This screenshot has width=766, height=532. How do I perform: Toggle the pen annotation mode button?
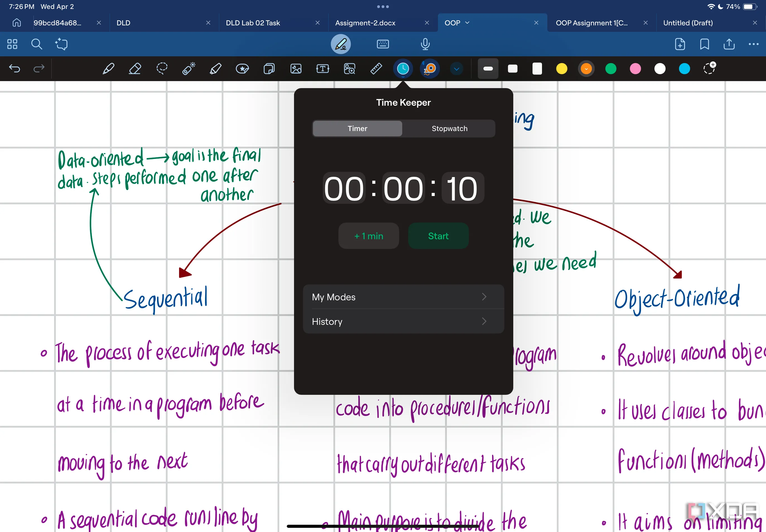point(341,44)
